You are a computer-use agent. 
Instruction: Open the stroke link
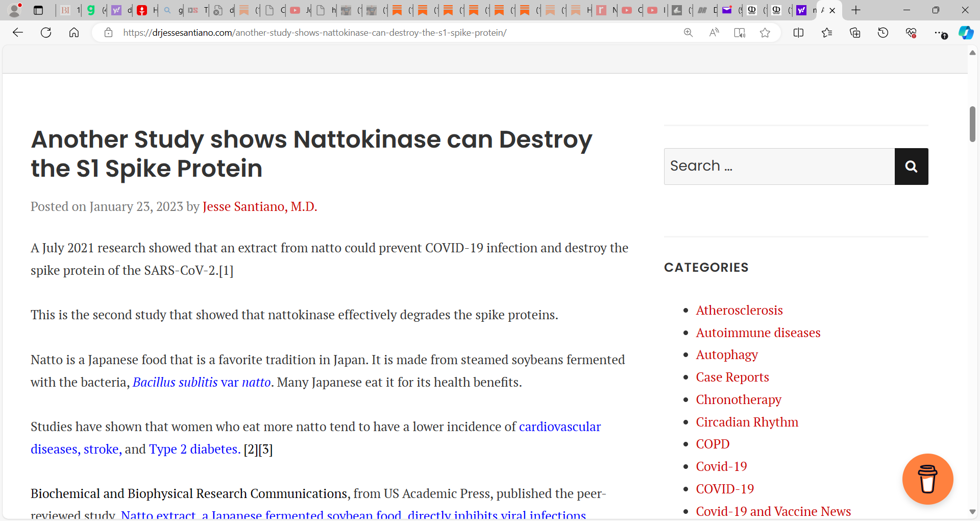click(103, 449)
